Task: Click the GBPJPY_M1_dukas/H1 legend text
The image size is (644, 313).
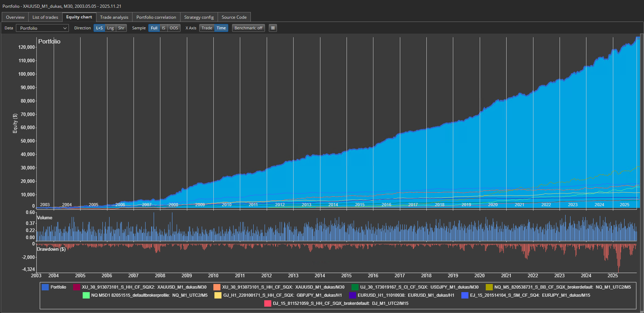Action: (319, 295)
